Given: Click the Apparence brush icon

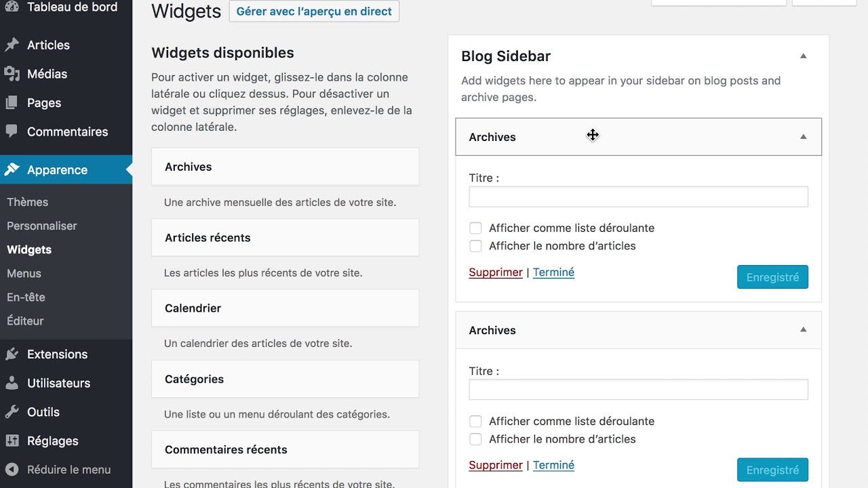Looking at the screenshot, I should [12, 170].
